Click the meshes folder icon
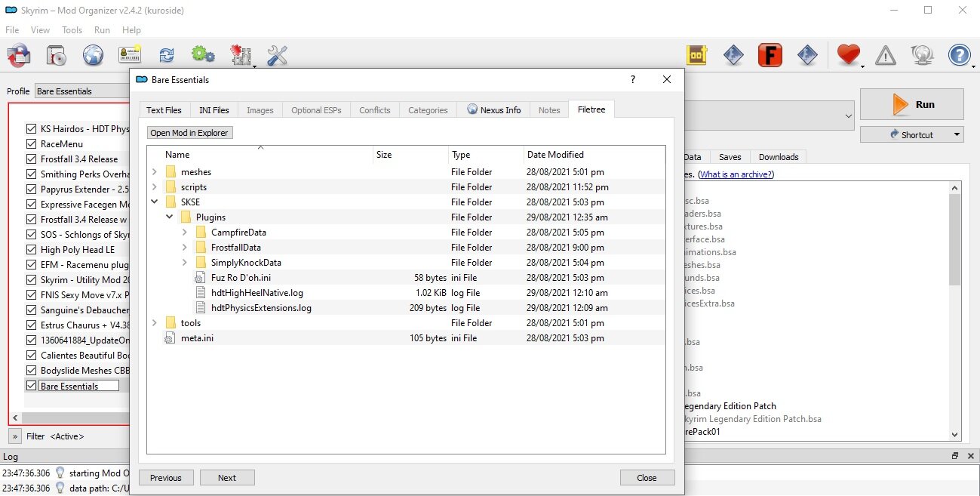Viewport: 980px width, 496px height. pos(171,172)
